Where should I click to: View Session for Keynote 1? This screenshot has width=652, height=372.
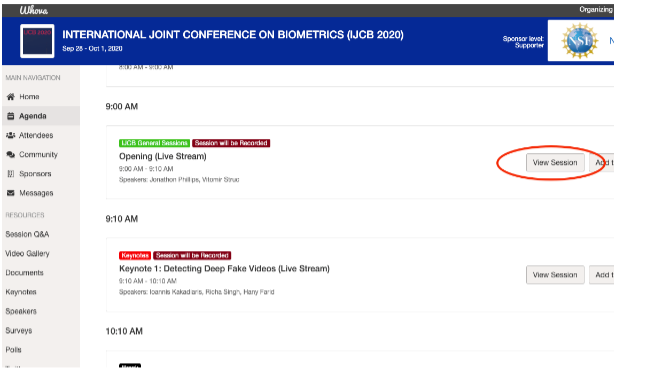click(555, 275)
